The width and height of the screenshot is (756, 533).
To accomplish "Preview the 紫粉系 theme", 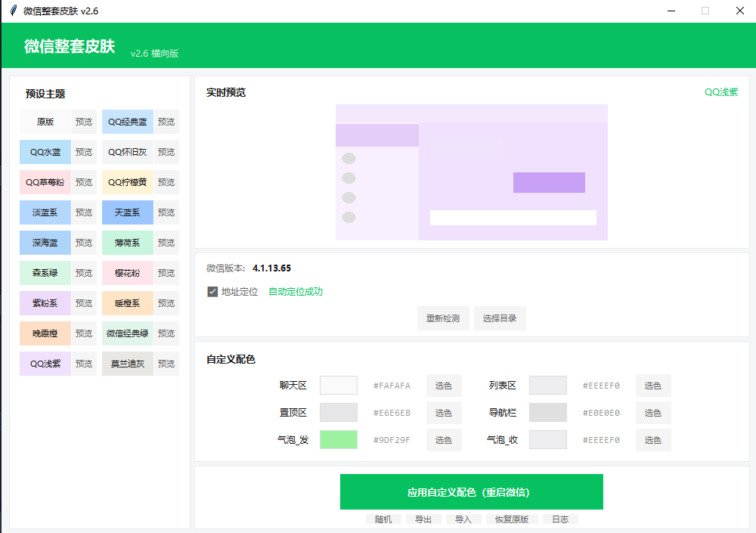I will [x=84, y=303].
